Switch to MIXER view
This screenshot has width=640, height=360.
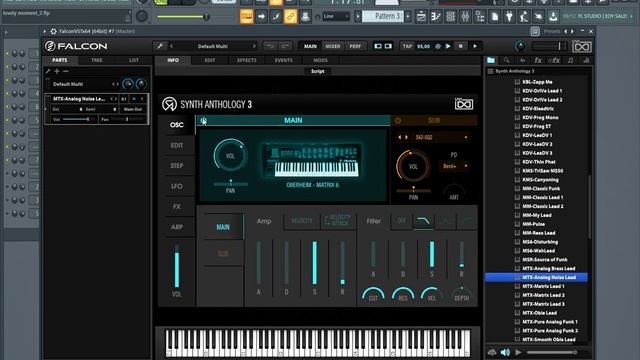333,46
